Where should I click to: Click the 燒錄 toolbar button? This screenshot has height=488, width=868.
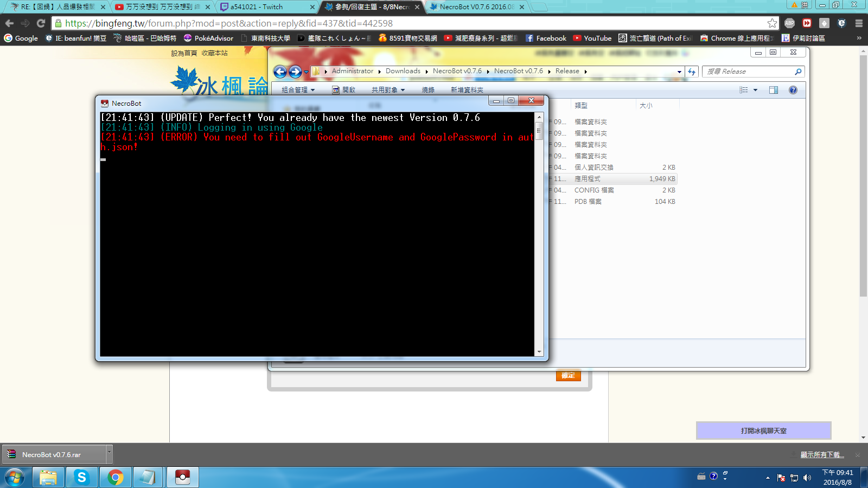pyautogui.click(x=428, y=90)
